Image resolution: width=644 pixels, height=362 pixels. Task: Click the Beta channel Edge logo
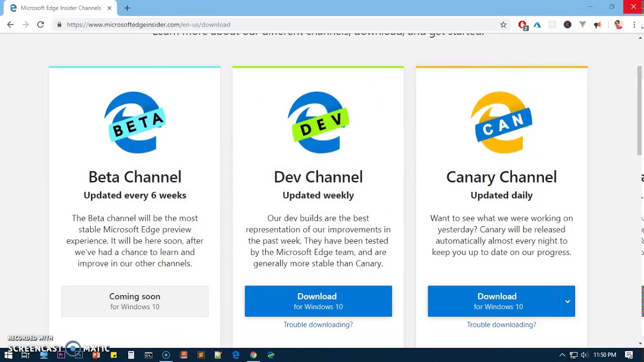(x=135, y=122)
